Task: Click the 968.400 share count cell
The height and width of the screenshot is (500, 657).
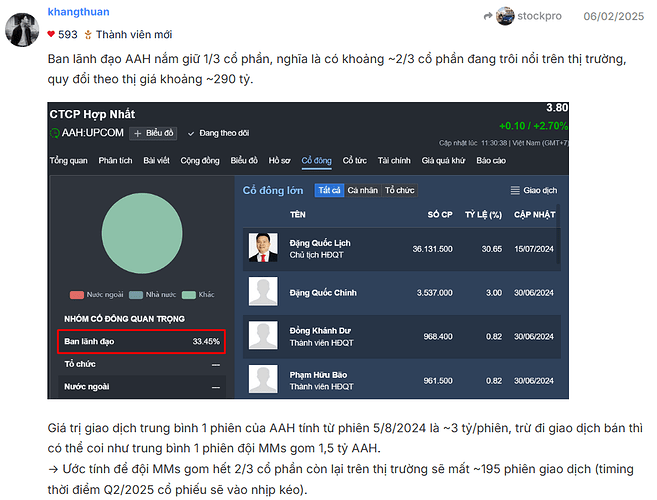Action: [x=438, y=337]
